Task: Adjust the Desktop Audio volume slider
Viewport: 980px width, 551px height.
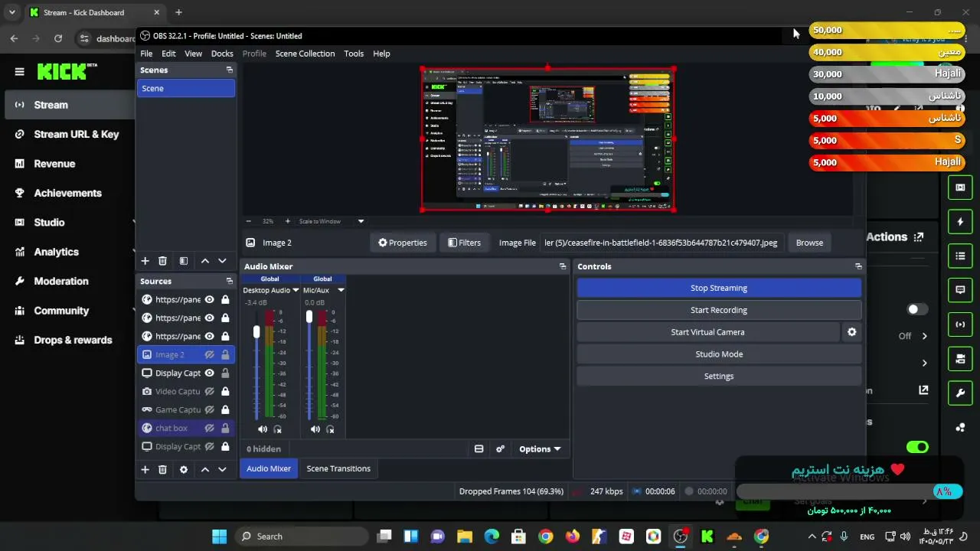Action: coord(256,333)
